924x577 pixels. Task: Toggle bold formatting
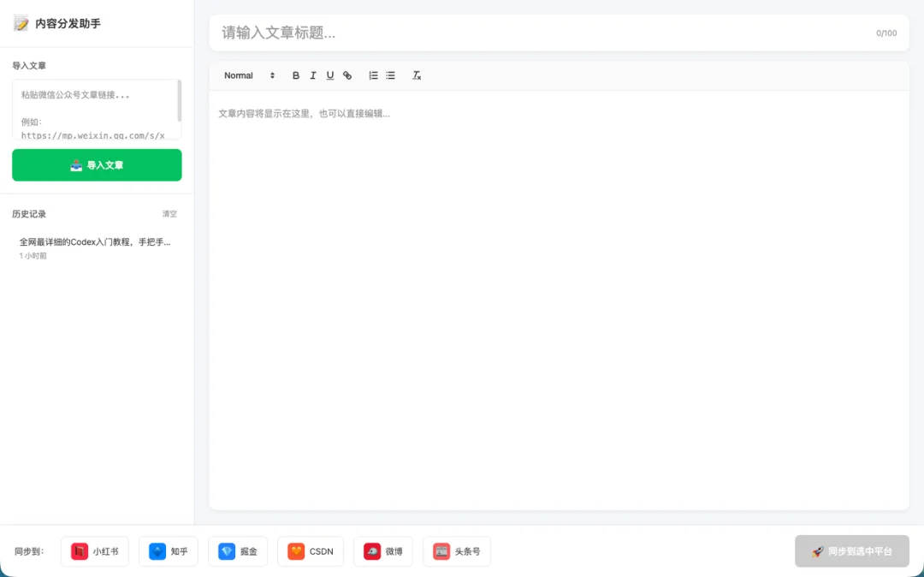pos(295,75)
